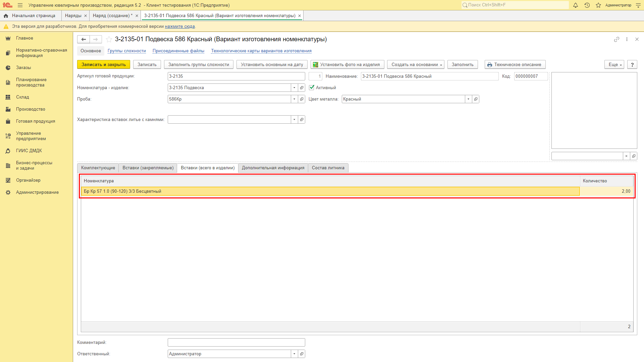The width and height of the screenshot is (644, 362).
Task: Click the Наименование input field
Action: [x=430, y=76]
